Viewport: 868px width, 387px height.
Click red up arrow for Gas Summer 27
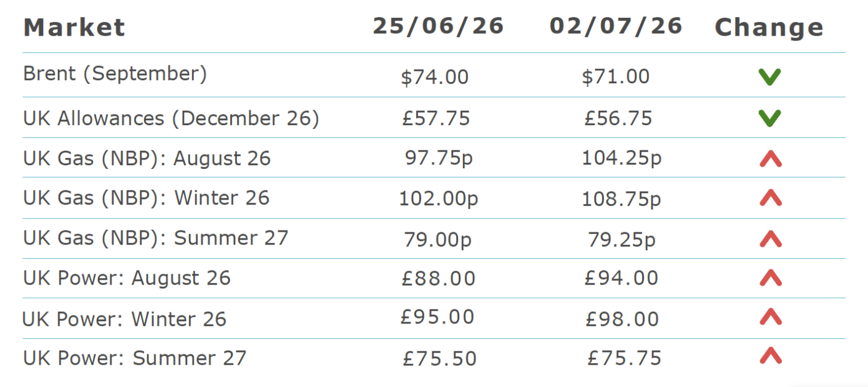tap(770, 238)
